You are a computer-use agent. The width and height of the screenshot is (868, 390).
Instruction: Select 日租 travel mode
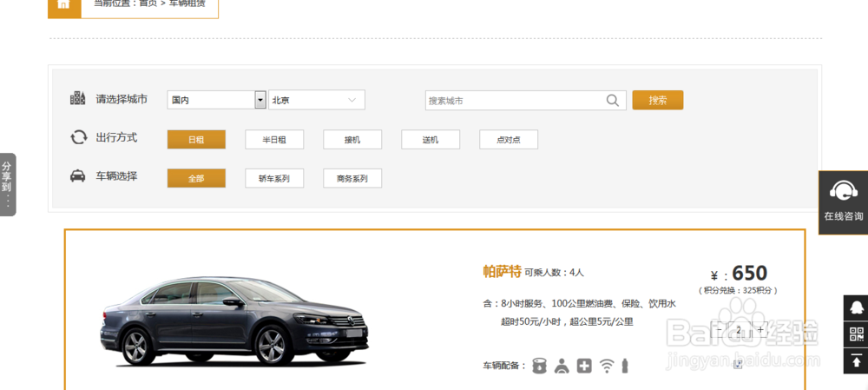[196, 140]
